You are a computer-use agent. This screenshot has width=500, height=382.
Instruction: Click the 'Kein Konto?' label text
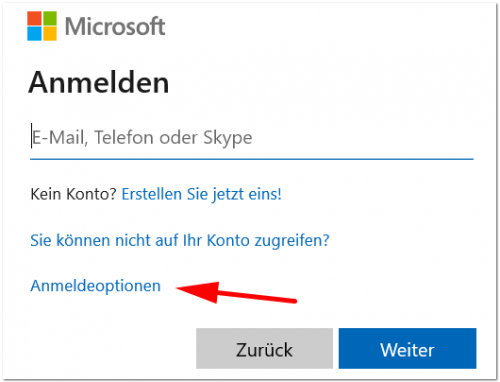(73, 194)
